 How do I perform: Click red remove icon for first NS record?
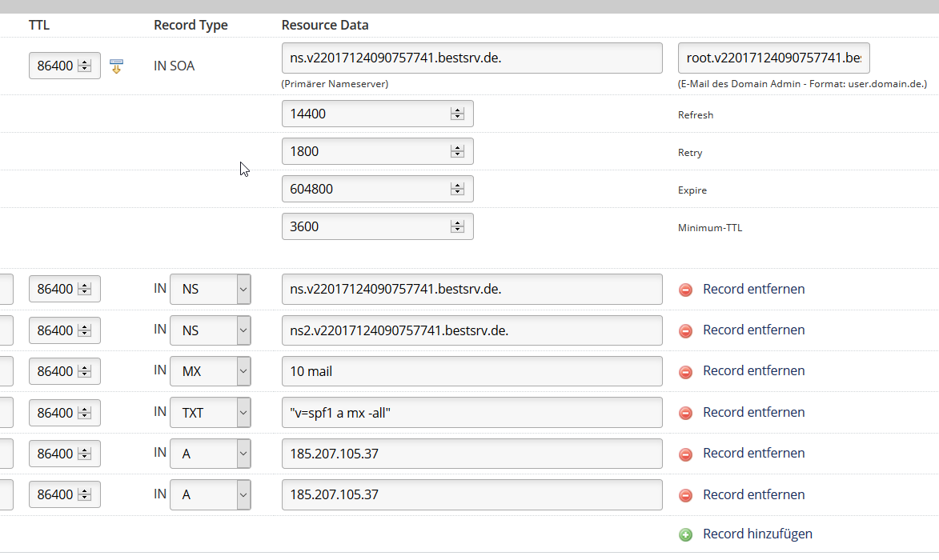point(685,290)
